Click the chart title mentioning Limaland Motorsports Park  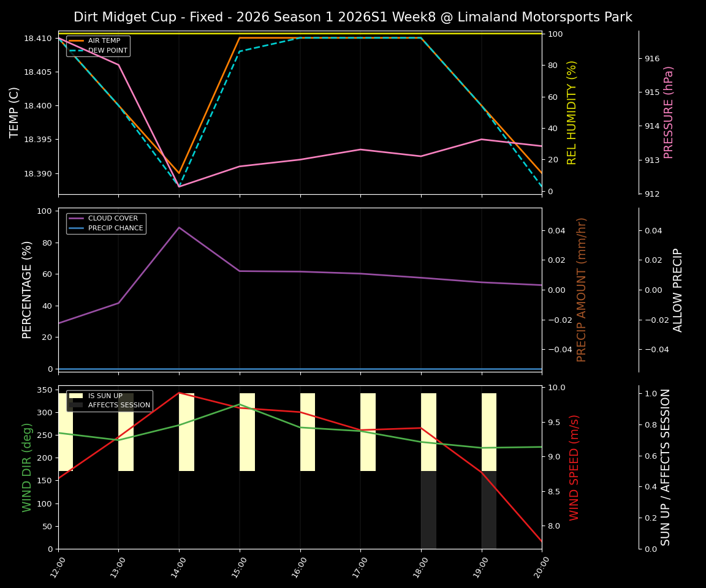pos(352,17)
